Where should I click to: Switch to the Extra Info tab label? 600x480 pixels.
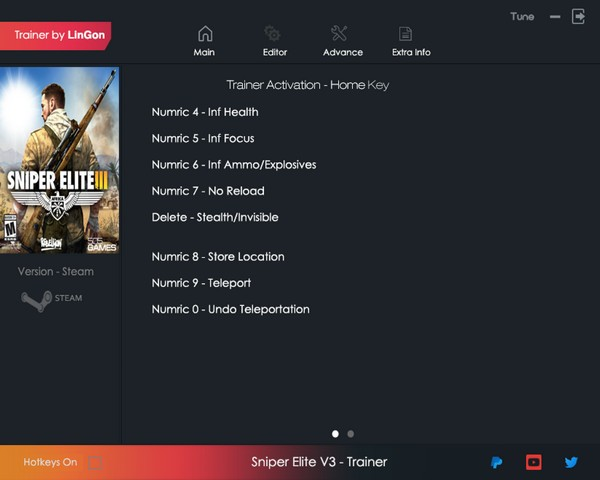click(411, 52)
